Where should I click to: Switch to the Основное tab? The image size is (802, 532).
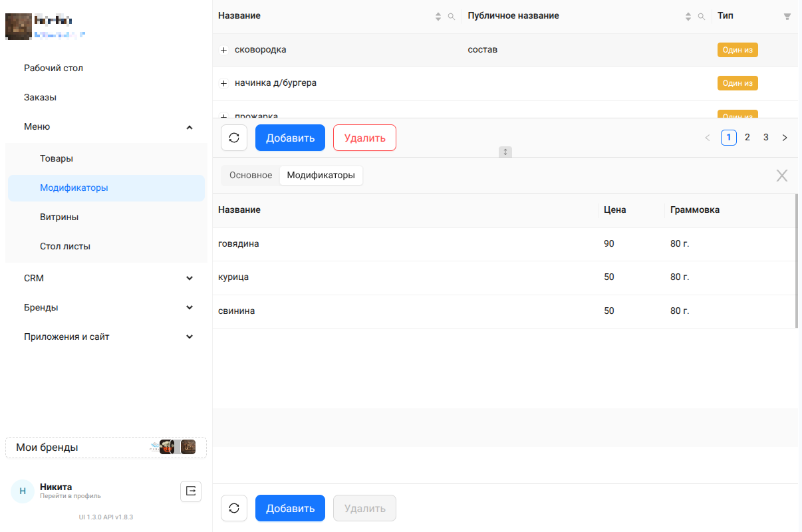click(251, 176)
